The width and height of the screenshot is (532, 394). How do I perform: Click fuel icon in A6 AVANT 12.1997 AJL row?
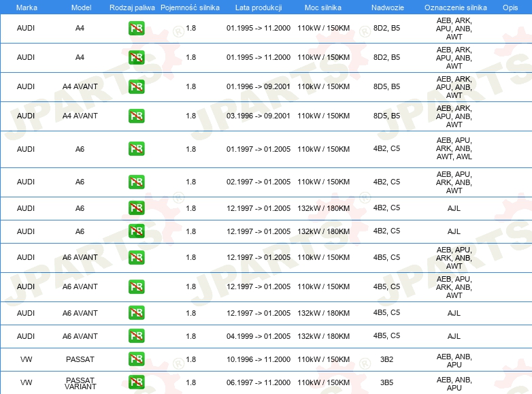point(136,312)
